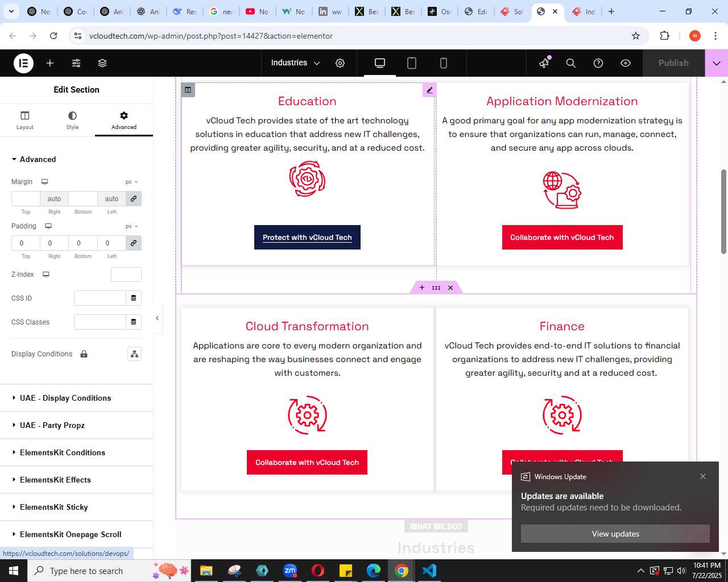Click View updates in notification
Image resolution: width=728 pixels, height=582 pixels.
point(615,534)
